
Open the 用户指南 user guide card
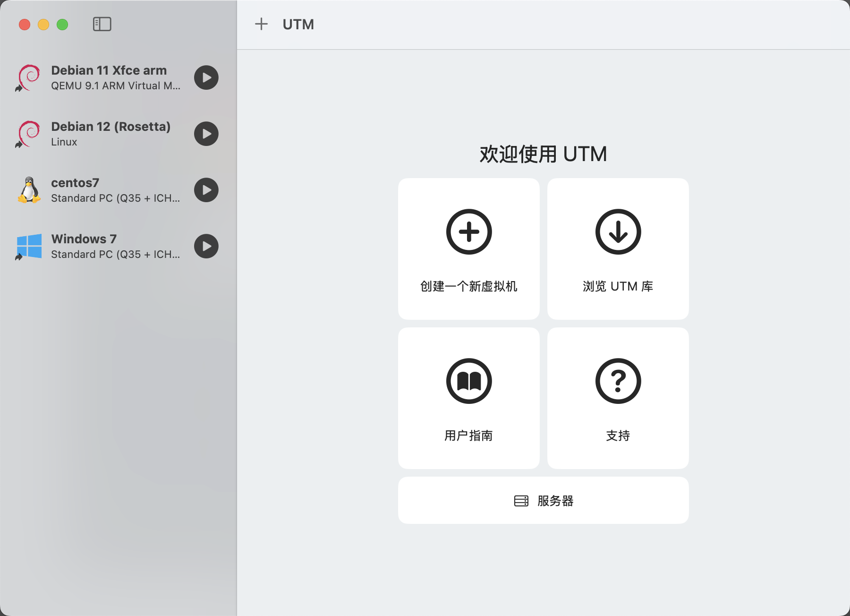point(469,398)
